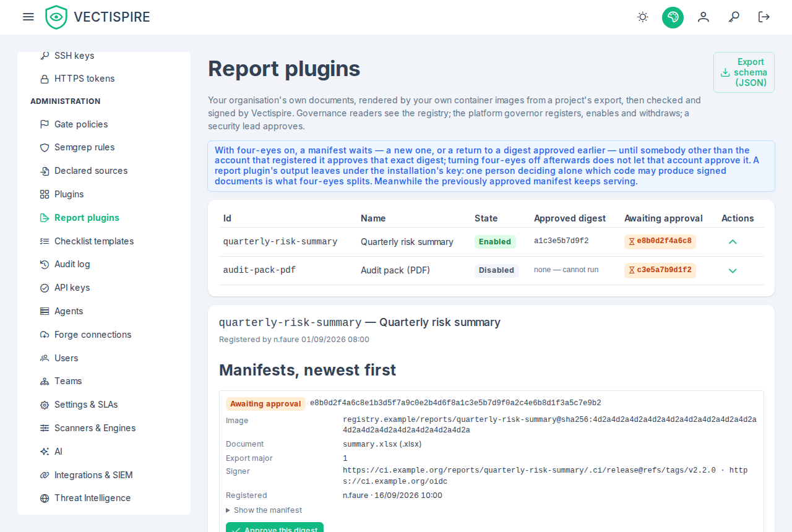Open Threat Intelligence

point(93,498)
